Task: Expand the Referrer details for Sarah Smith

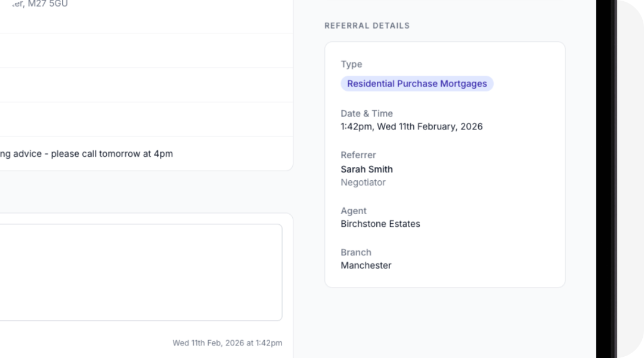Action: (367, 169)
